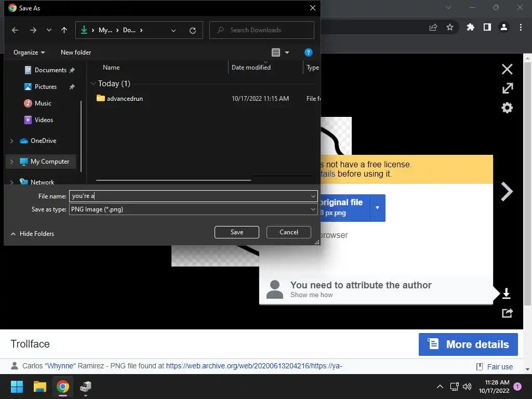The image size is (532, 399).
Task: Open volume control in system tray
Action: pyautogui.click(x=467, y=387)
